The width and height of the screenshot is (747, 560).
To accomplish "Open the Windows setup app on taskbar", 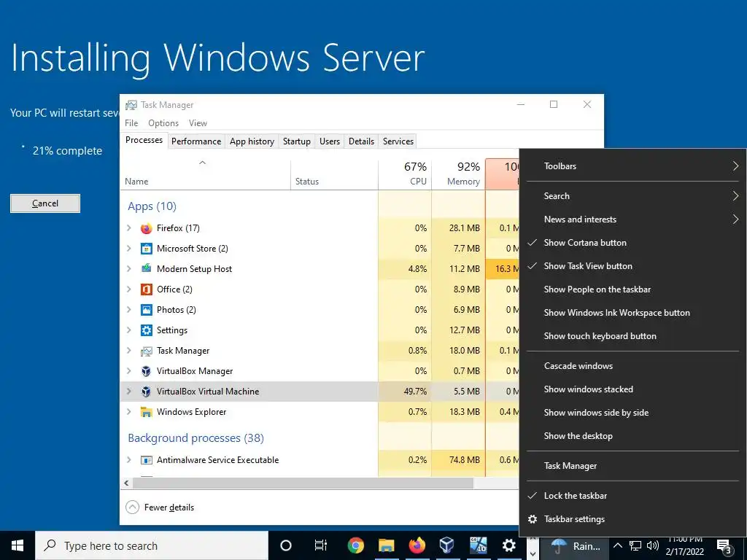I will (478, 545).
